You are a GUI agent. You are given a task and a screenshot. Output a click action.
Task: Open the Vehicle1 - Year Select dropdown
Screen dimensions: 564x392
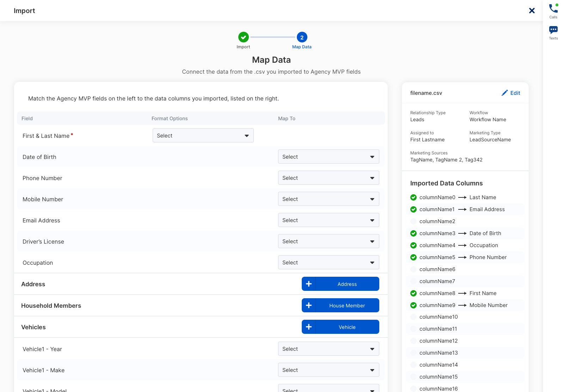328,349
